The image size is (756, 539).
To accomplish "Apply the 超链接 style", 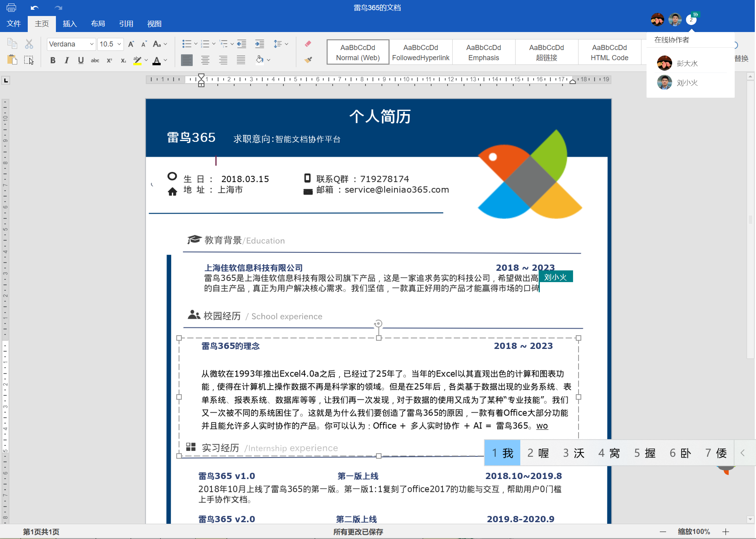I will pos(546,52).
